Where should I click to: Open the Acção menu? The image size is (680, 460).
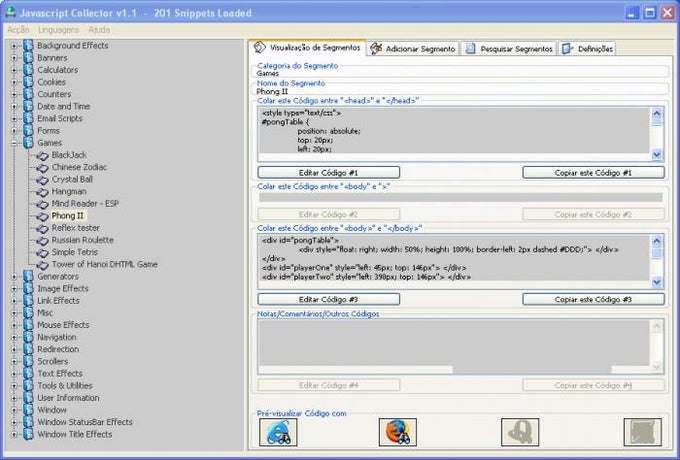pyautogui.click(x=18, y=29)
